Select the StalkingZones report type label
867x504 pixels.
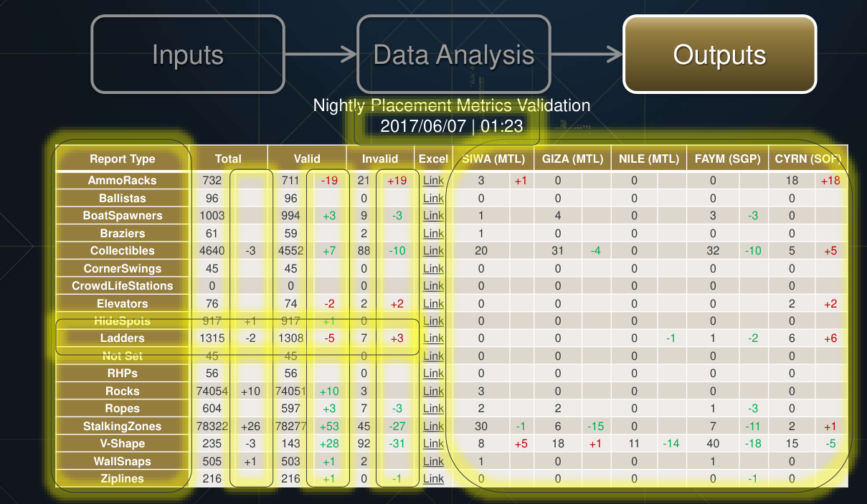tap(123, 427)
